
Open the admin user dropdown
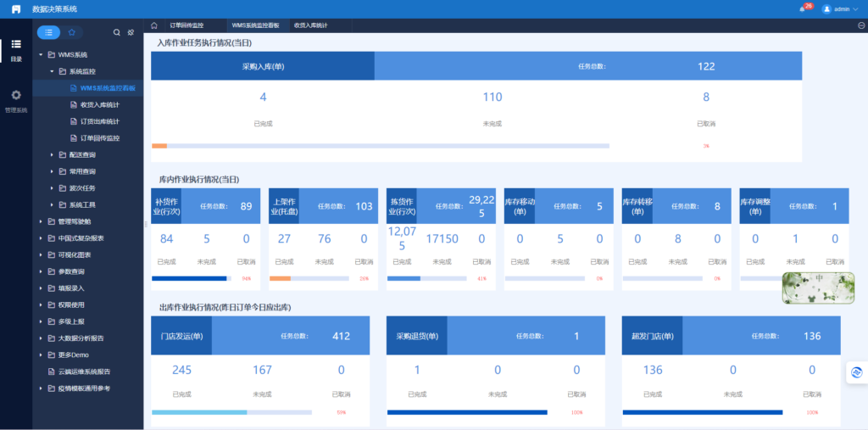point(841,8)
